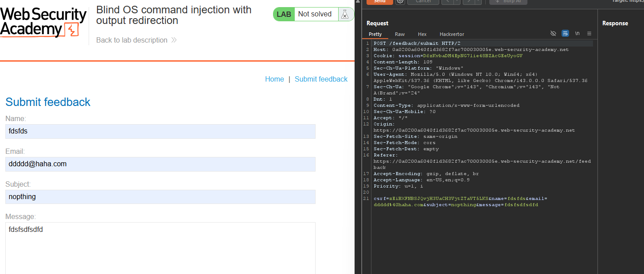Click the Message text area
The image size is (644, 274).
(x=160, y=248)
